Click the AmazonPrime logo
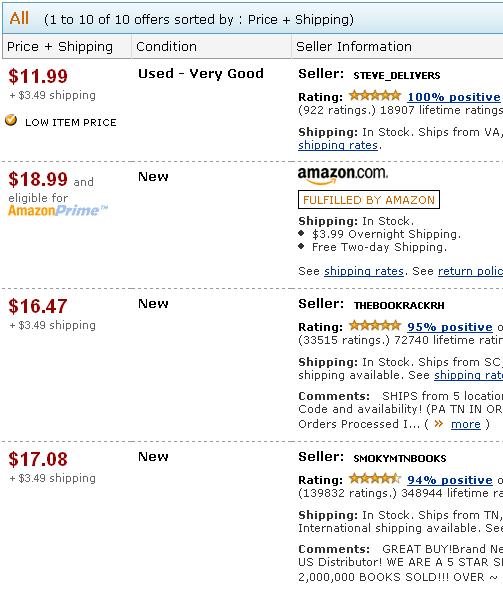The image size is (503, 591). pos(58,210)
